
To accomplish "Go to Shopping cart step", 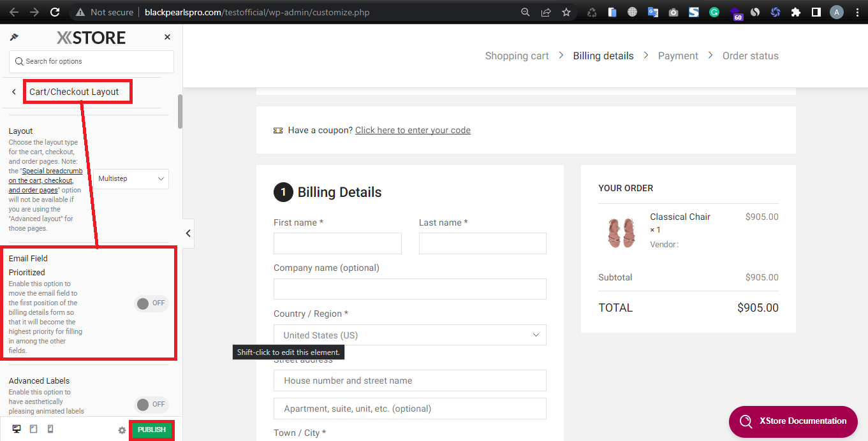I will point(517,56).
